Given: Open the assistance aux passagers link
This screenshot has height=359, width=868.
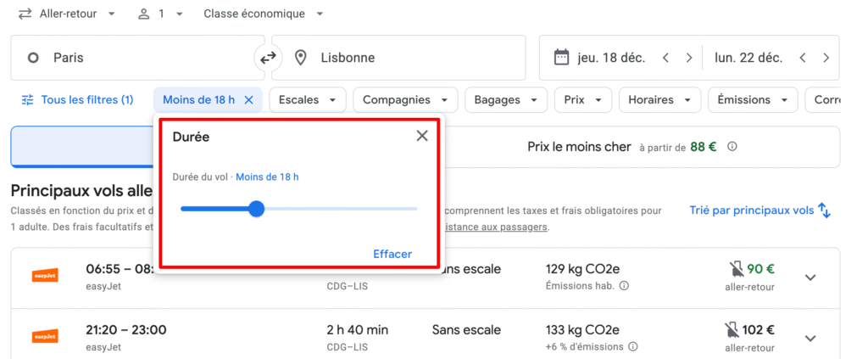Looking at the screenshot, I should click(x=496, y=227).
